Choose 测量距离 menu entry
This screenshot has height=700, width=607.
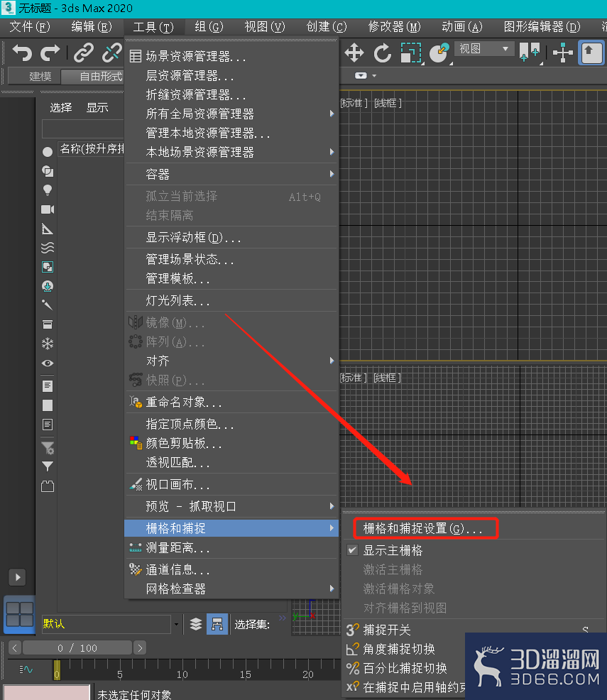click(x=231, y=548)
